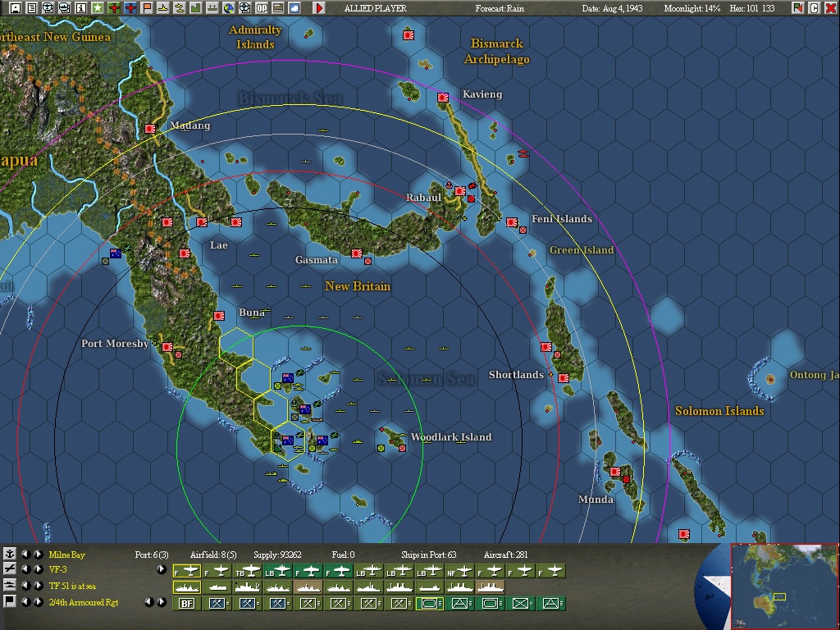The width and height of the screenshot is (840, 630).
Task: Click the 2/4th Armoured Rgt unit name
Action: (84, 602)
